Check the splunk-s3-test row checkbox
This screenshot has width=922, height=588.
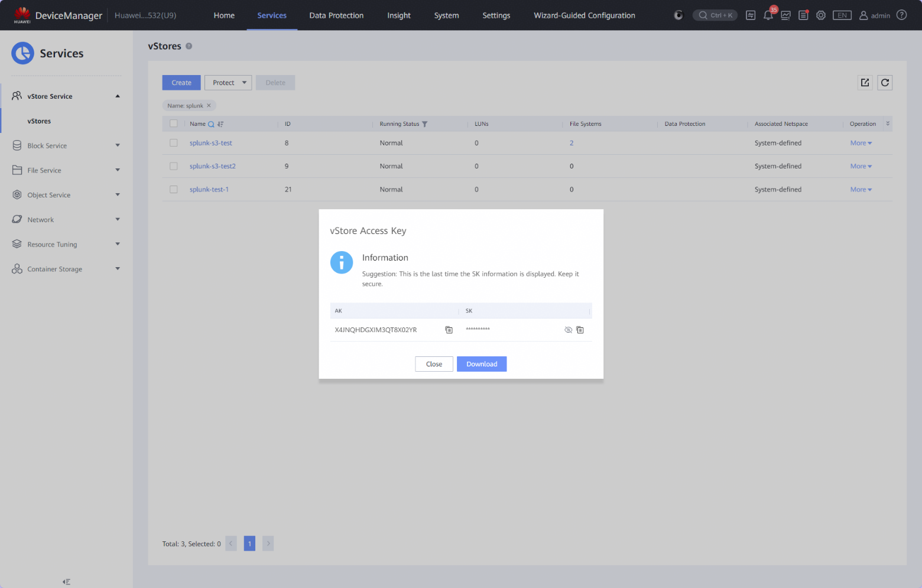pos(174,143)
